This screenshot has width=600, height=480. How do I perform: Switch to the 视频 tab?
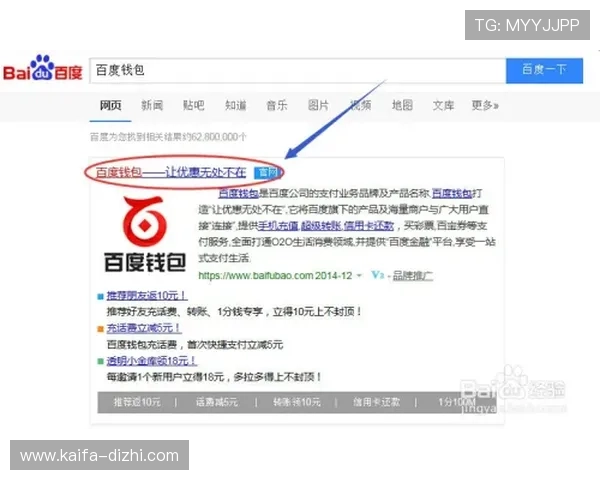(x=360, y=105)
